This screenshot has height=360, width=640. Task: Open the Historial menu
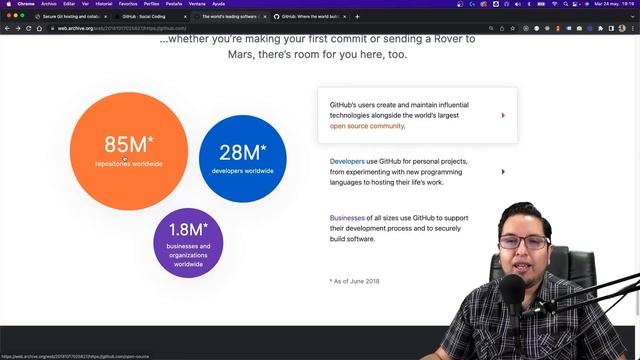(x=104, y=4)
